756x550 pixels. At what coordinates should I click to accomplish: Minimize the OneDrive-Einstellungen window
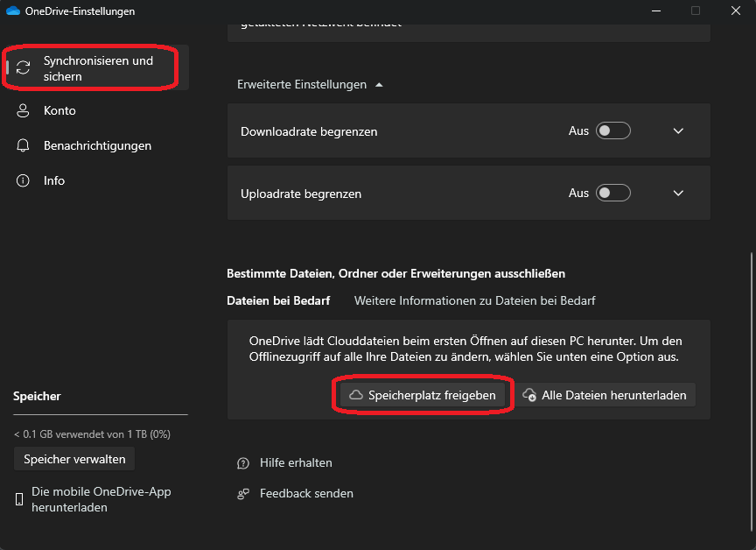tap(656, 11)
